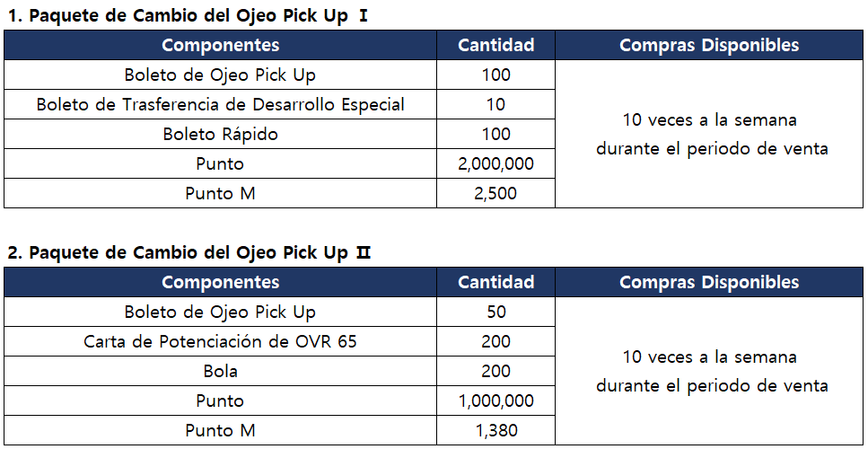Click 'Componentes' header in the first table
This screenshot has width=868, height=449.
pyautogui.click(x=220, y=45)
